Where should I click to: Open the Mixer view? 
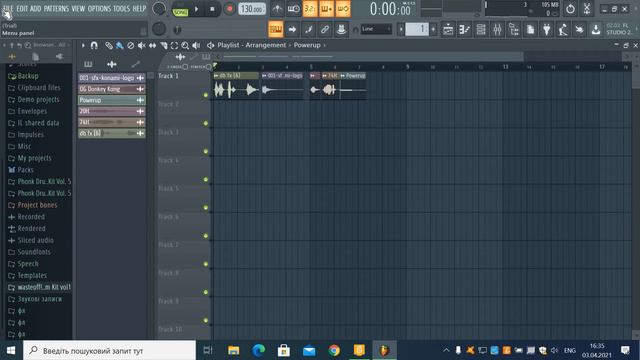(x=497, y=29)
